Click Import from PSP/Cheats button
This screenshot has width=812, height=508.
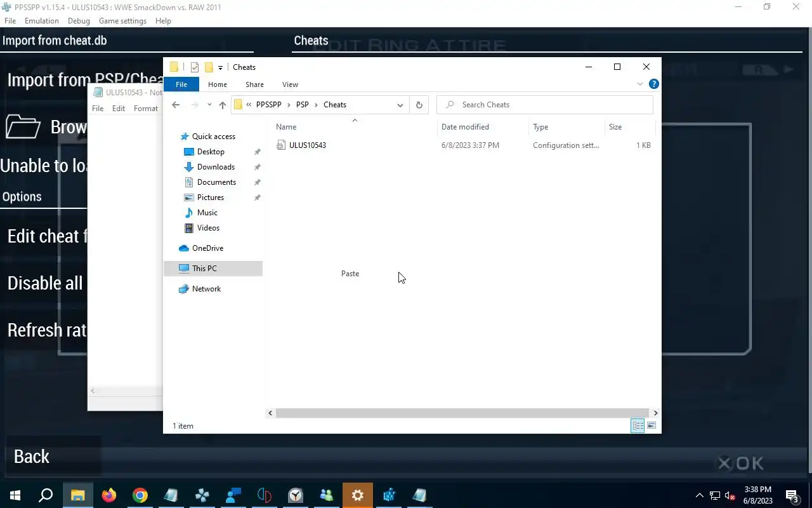85,80
